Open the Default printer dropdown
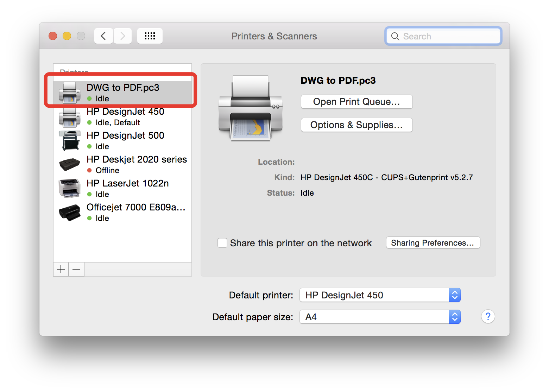 pyautogui.click(x=380, y=295)
